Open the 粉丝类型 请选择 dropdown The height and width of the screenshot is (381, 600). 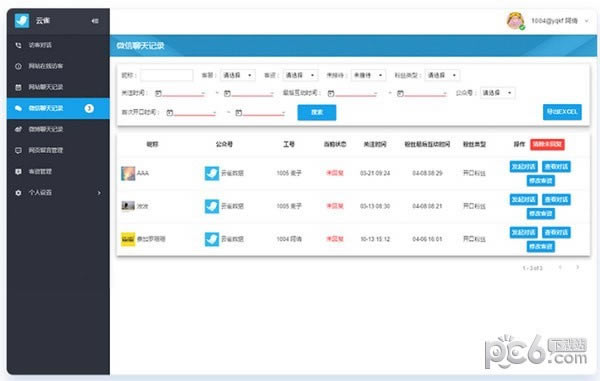[442, 75]
